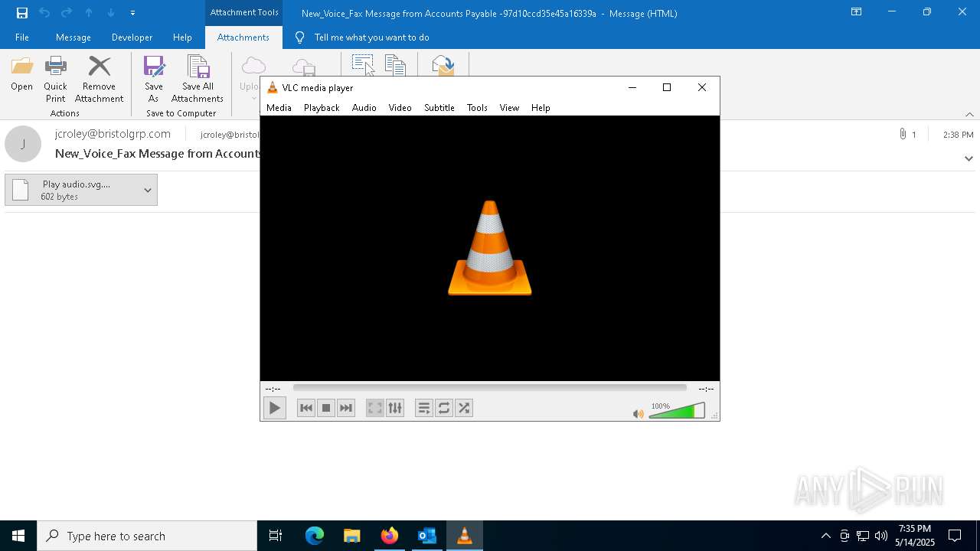
Task: Click the VLC seek progress bar
Action: pyautogui.click(x=490, y=388)
